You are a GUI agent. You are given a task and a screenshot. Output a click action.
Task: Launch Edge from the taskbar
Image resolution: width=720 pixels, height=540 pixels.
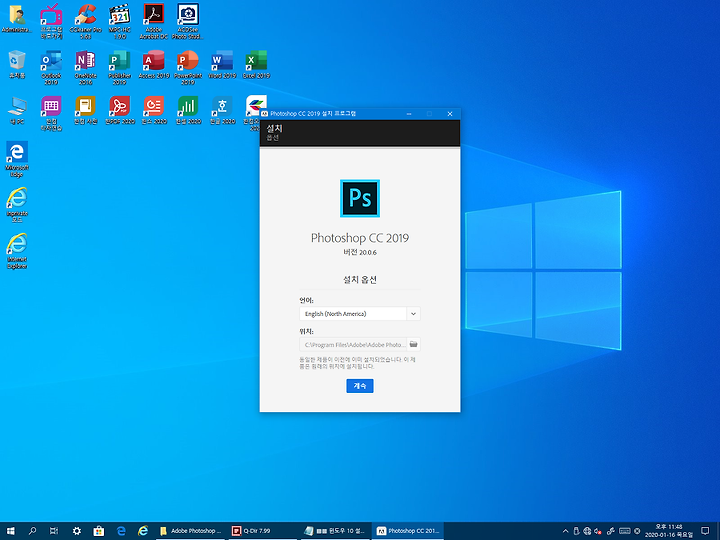(121, 531)
